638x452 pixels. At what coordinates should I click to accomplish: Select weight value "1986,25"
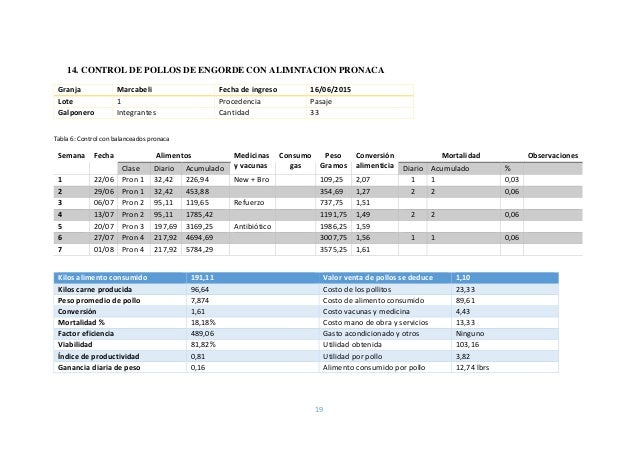[x=333, y=226]
